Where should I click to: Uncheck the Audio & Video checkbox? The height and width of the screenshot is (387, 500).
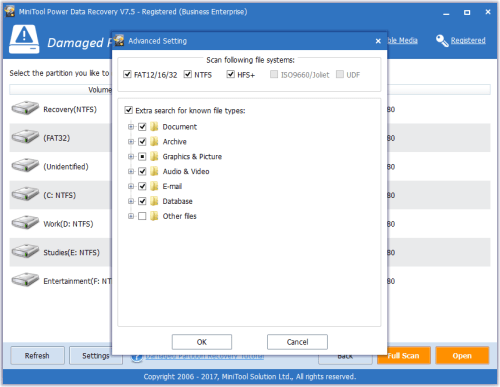[142, 171]
